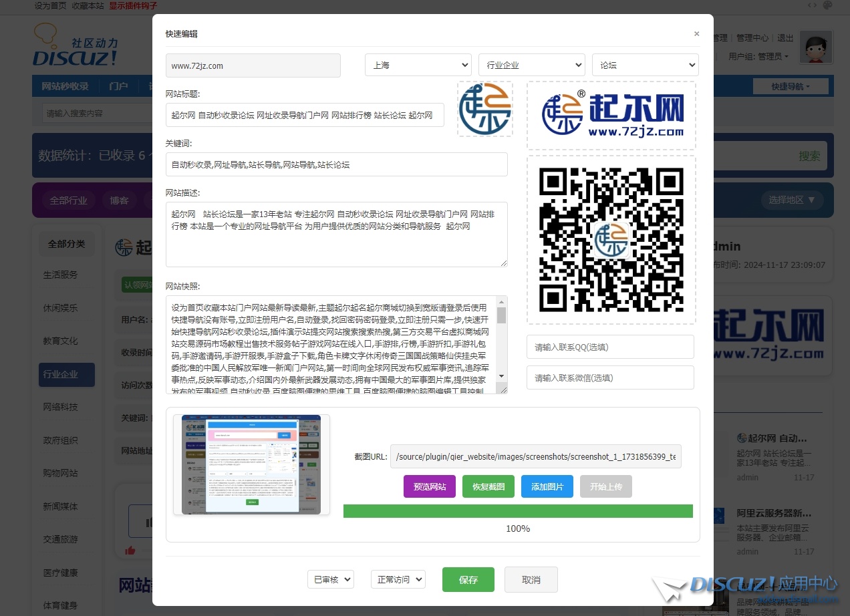Click the green upload progress bar
This screenshot has width=850, height=616.
pos(518,511)
